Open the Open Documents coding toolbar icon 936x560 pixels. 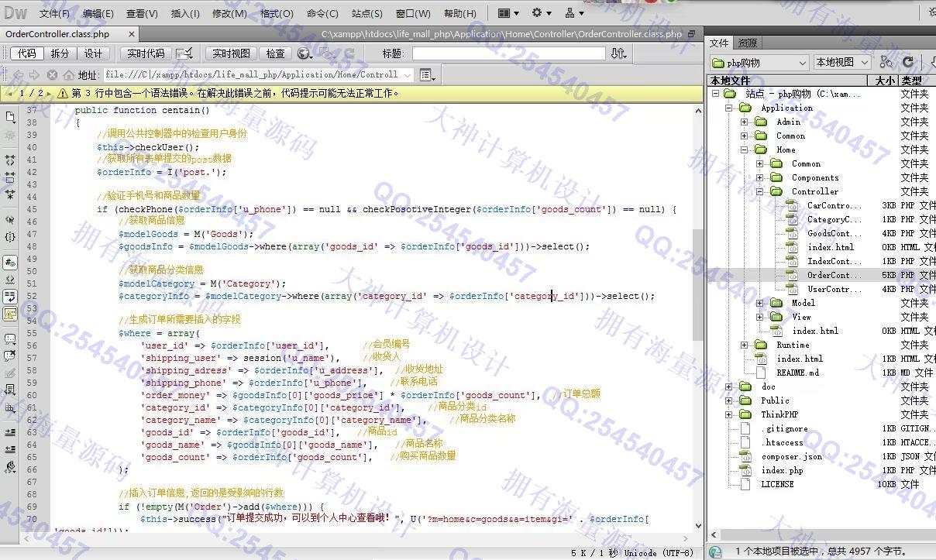[10, 117]
